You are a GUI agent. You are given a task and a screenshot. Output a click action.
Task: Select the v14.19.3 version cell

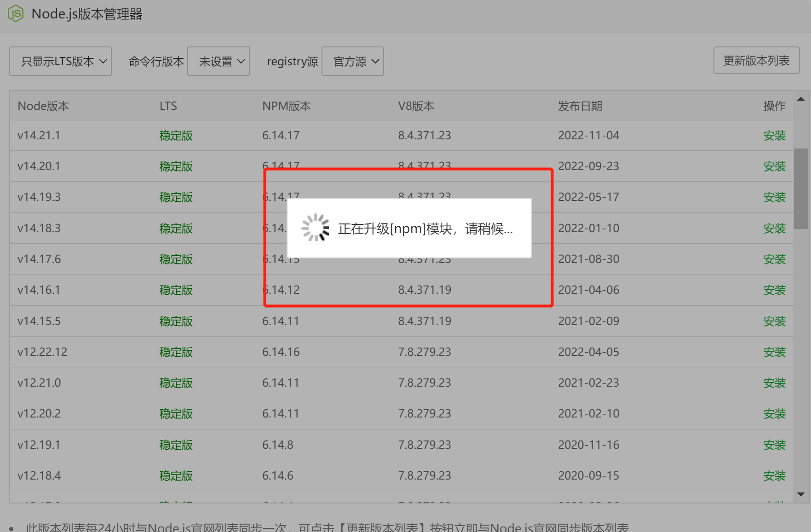coord(39,197)
